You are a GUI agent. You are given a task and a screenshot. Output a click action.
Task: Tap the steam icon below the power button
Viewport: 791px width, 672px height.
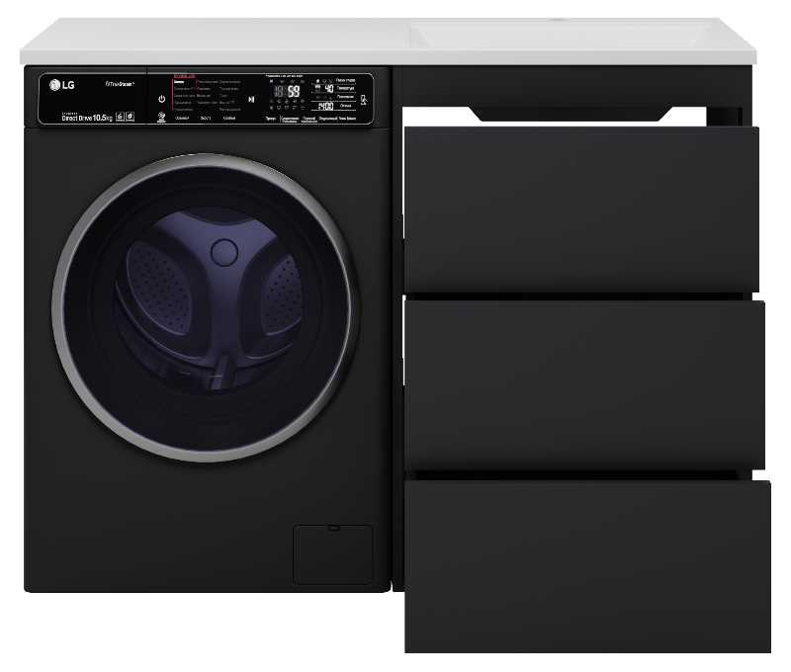[160, 116]
